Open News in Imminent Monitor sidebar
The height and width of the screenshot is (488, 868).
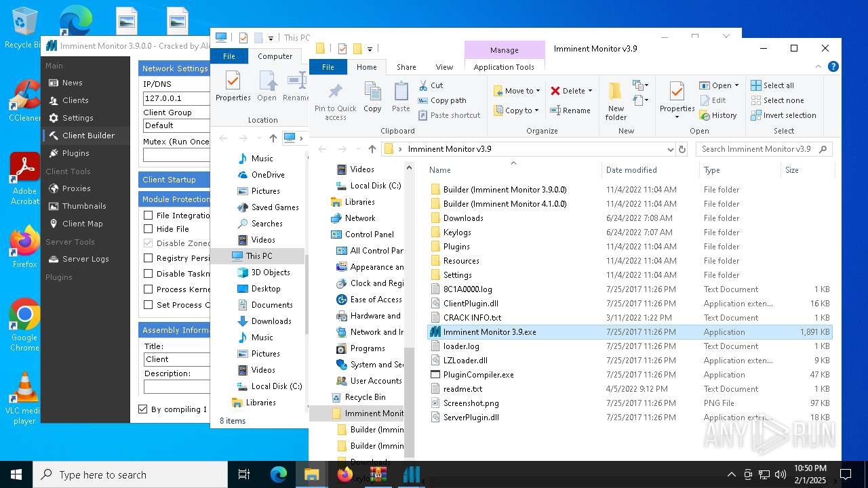pos(73,83)
